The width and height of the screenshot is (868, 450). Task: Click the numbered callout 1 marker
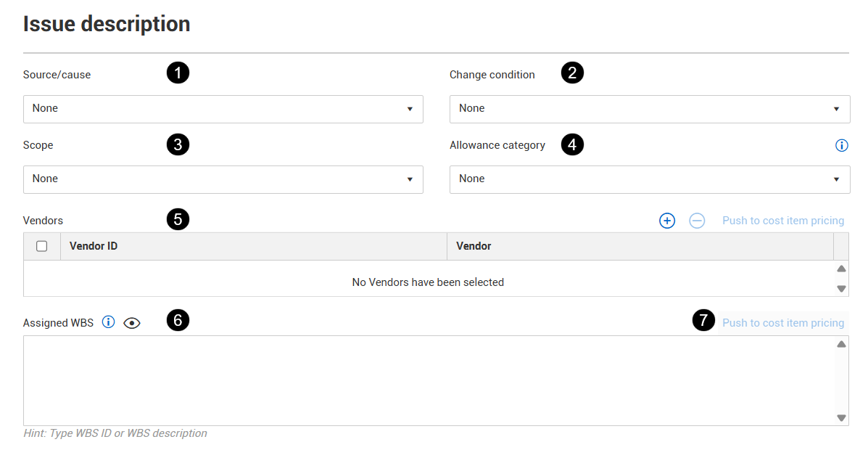178,73
